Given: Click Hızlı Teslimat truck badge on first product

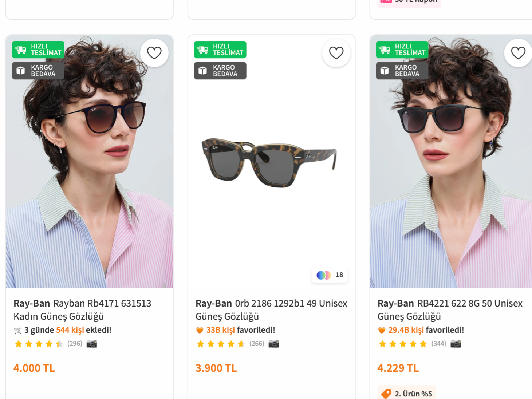Looking at the screenshot, I should [x=38, y=50].
